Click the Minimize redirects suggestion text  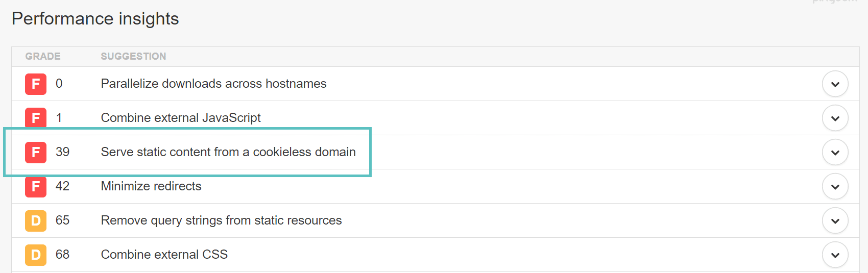tap(151, 186)
